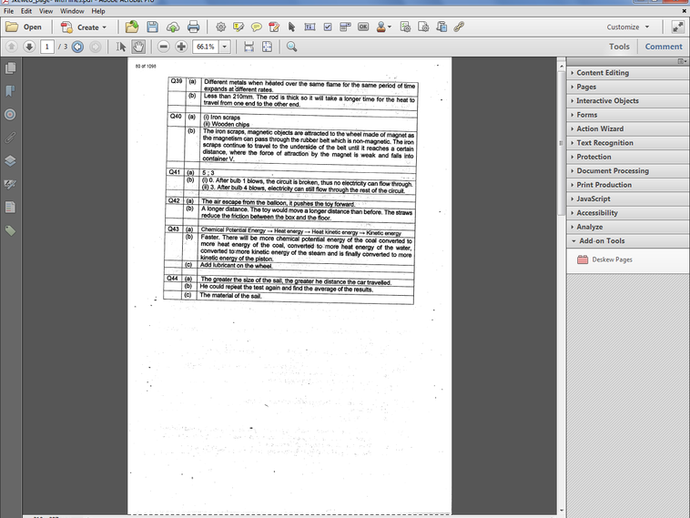Click the check box form icon

click(327, 27)
